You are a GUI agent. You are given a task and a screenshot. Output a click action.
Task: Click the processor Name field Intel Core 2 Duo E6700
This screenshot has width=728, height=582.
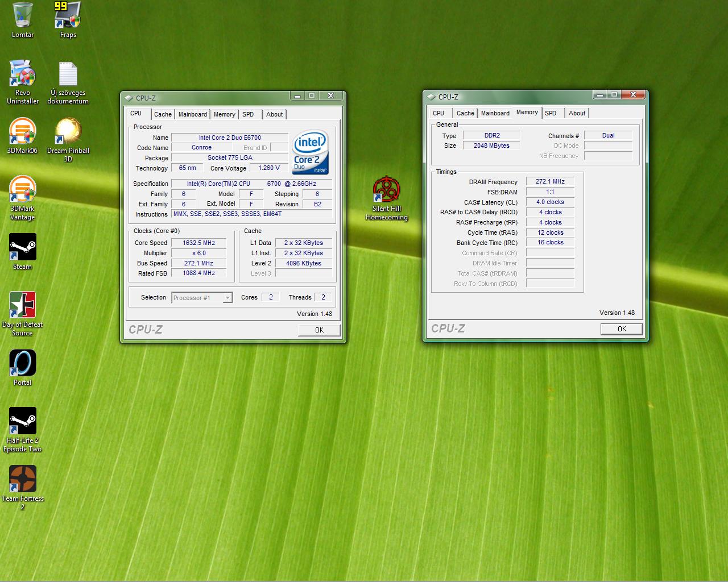(x=230, y=138)
